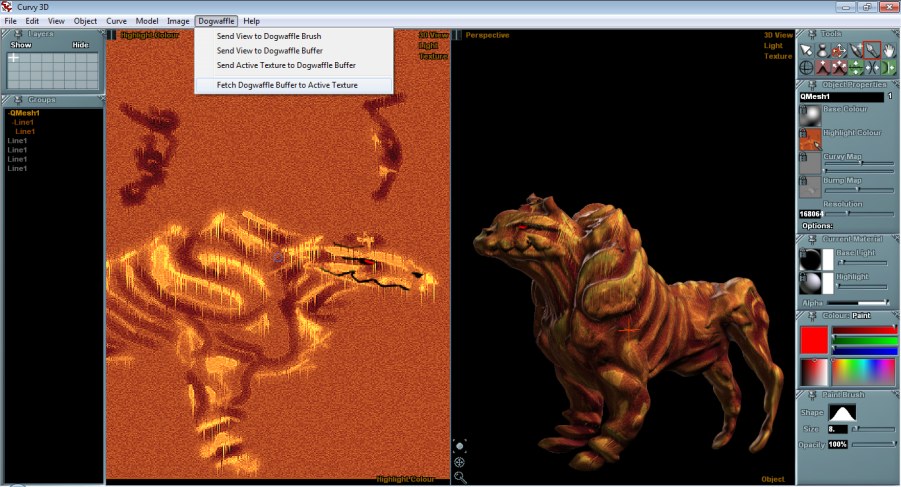This screenshot has height=487, width=901.
Task: Select the hand pan tool
Action: click(x=888, y=50)
